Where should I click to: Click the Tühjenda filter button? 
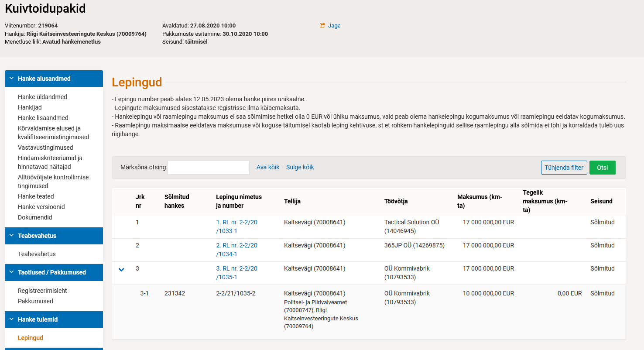coord(564,168)
